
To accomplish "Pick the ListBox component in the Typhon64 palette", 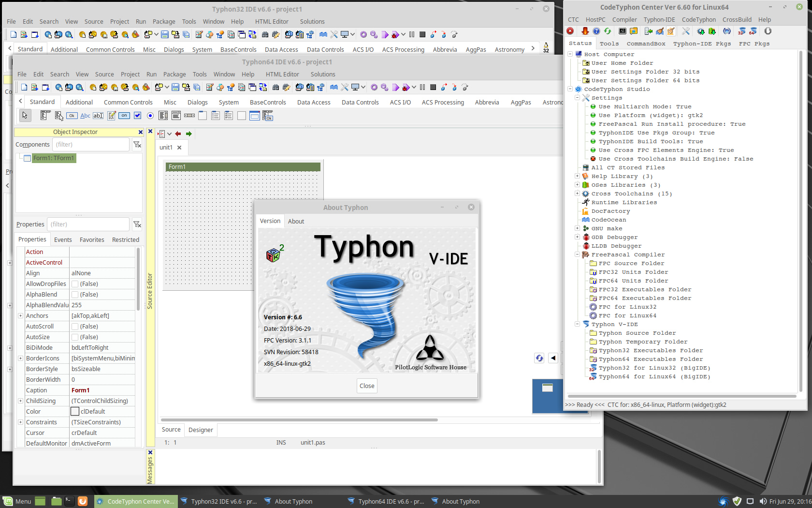I will tap(163, 116).
